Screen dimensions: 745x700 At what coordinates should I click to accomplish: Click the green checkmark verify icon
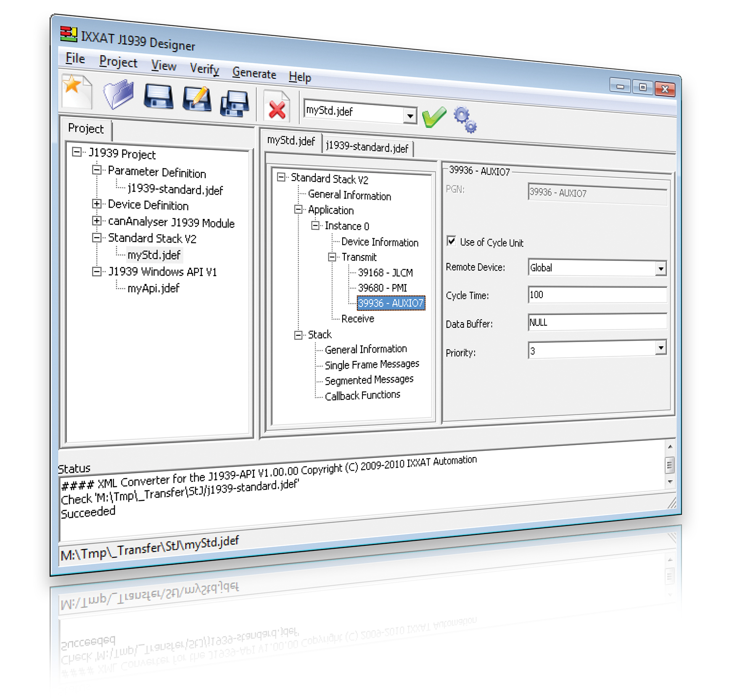[434, 117]
